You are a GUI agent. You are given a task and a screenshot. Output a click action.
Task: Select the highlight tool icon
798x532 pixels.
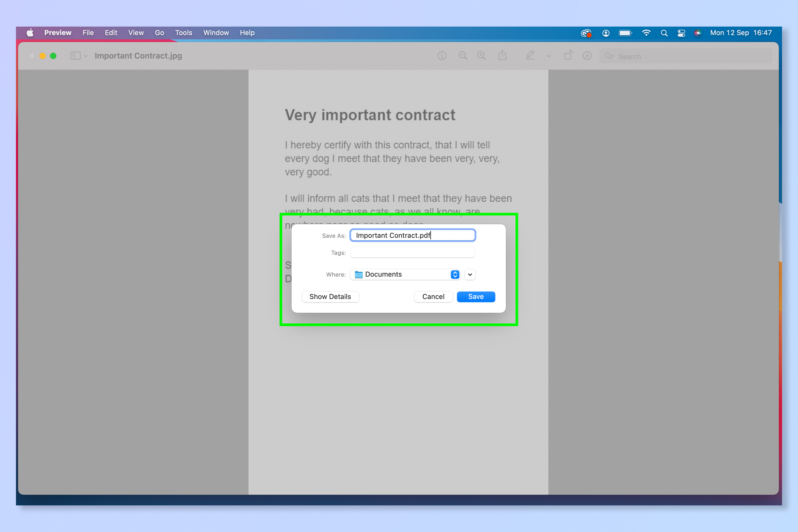click(587, 56)
